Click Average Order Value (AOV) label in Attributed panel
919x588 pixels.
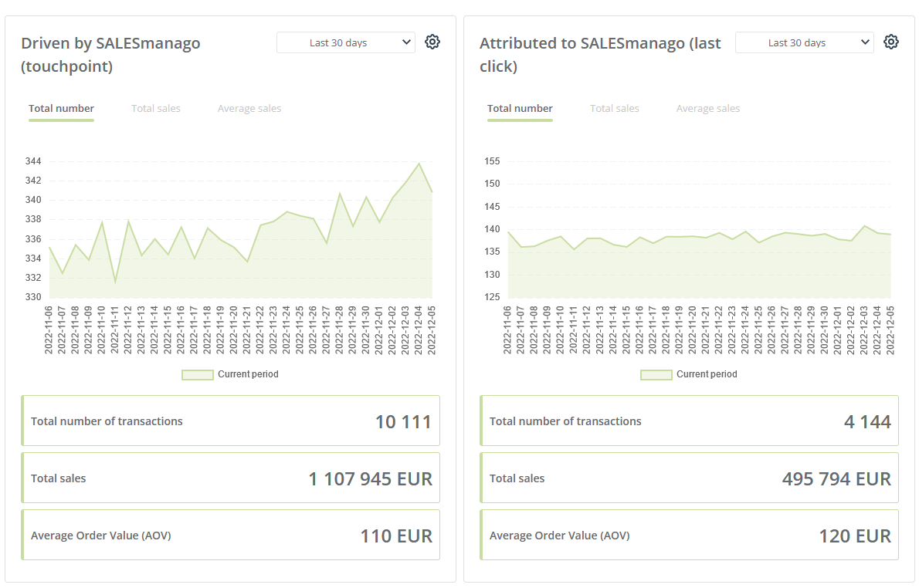[x=560, y=536]
